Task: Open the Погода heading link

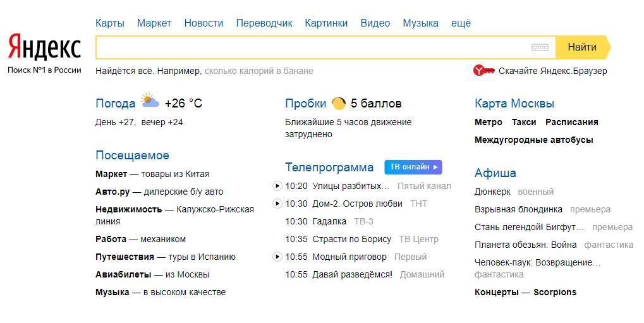Action: coord(115,104)
